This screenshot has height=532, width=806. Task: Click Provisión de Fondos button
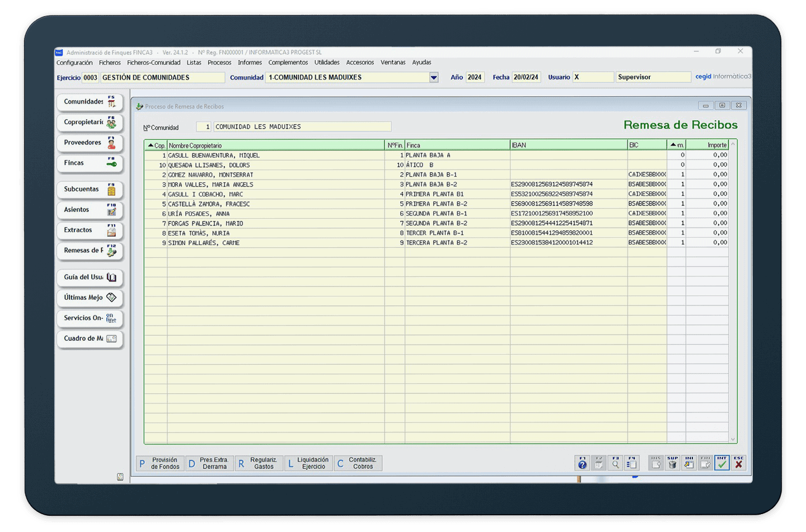(160, 463)
